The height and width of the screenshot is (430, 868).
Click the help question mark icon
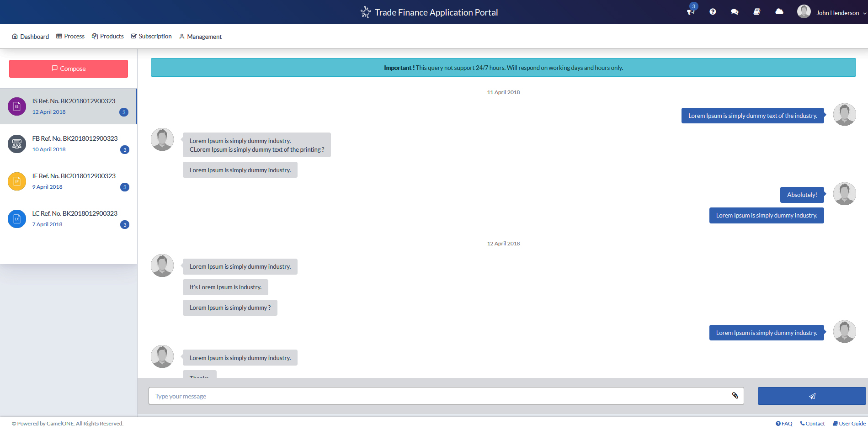[x=713, y=12]
